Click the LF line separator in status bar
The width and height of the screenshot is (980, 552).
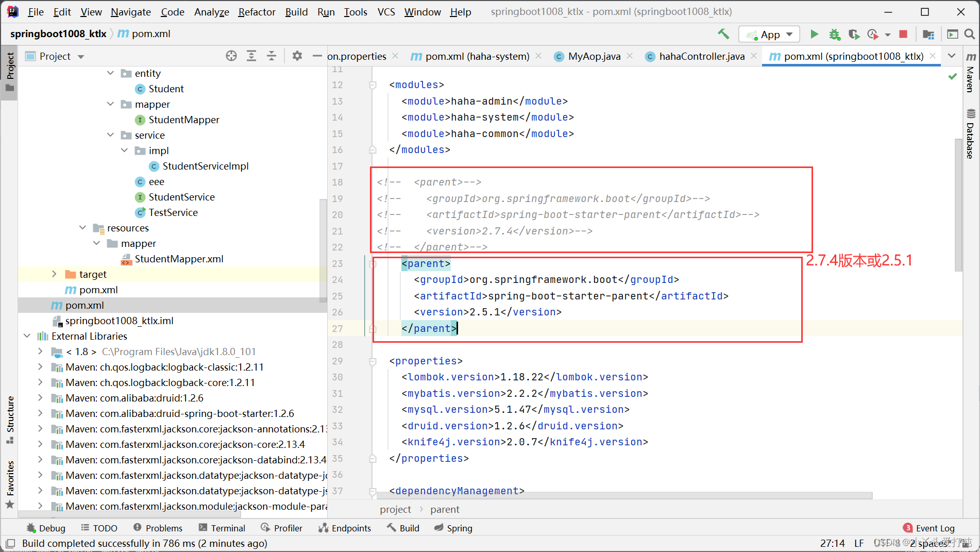pyautogui.click(x=859, y=543)
